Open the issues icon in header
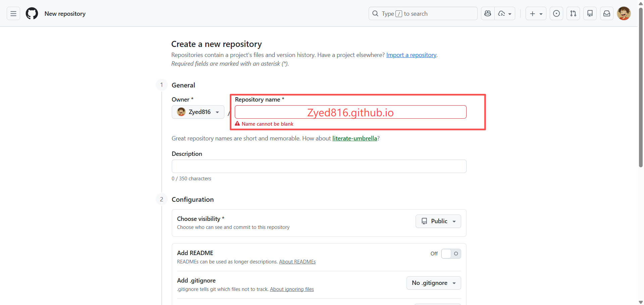The width and height of the screenshot is (644, 305). (x=556, y=13)
